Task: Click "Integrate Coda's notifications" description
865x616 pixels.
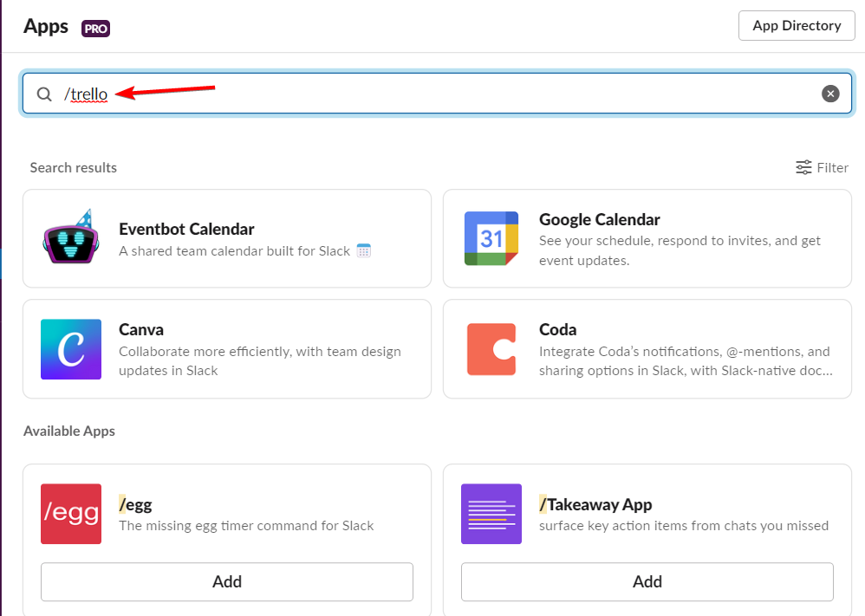Action: pos(686,360)
